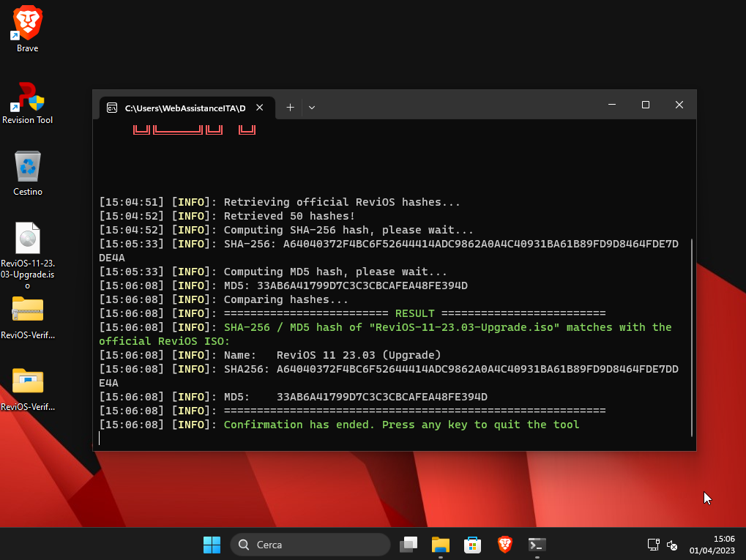Click the 'Comparing hashes...' log line
Viewport: 746px width, 560px height.
[x=223, y=299]
